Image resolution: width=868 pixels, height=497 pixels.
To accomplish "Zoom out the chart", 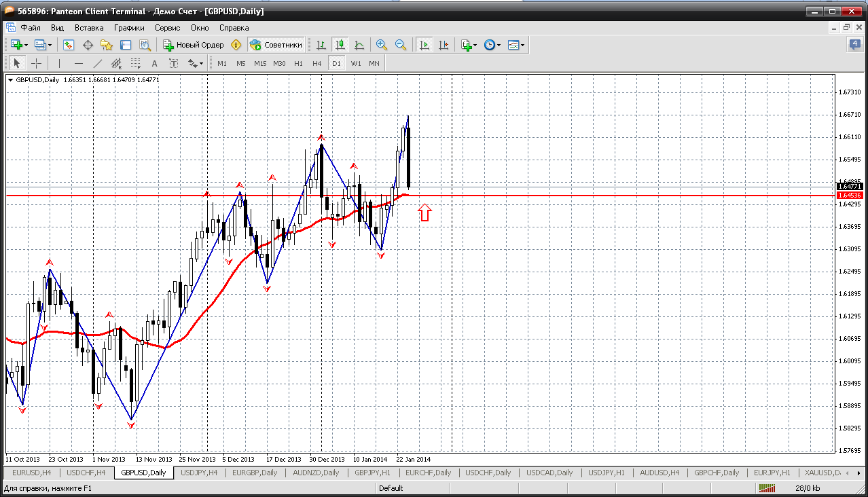I will tap(401, 45).
